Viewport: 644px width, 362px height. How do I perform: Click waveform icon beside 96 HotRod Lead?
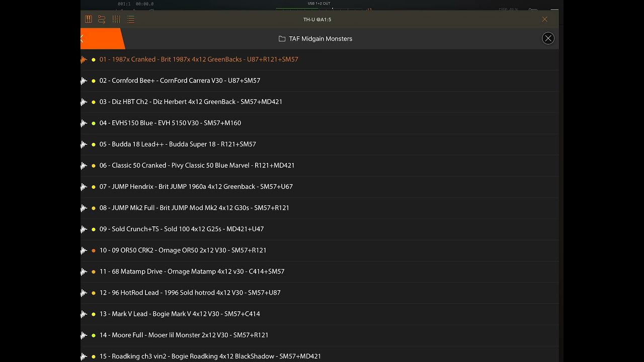[x=84, y=293]
